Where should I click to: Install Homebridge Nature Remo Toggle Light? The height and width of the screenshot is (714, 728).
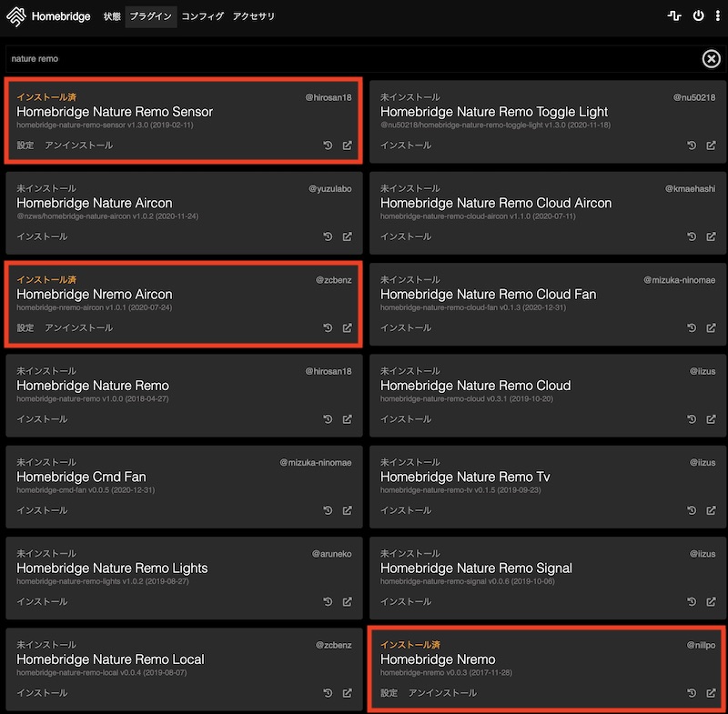pyautogui.click(x=406, y=146)
